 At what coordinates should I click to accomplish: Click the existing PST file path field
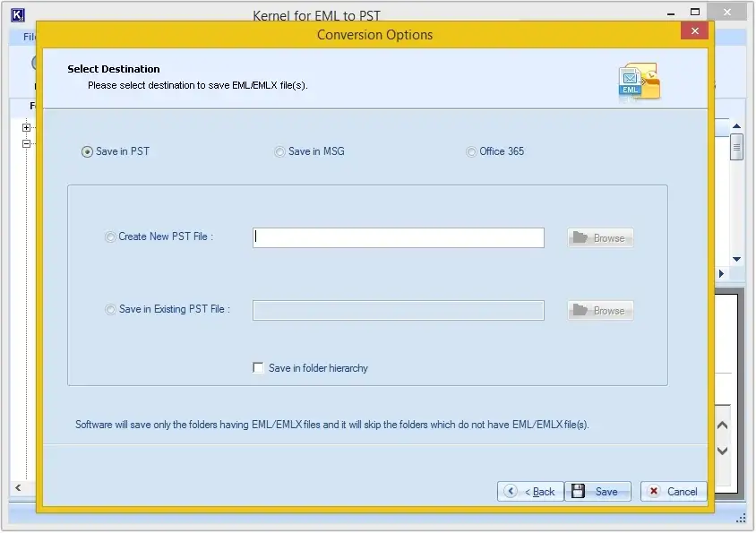399,311
